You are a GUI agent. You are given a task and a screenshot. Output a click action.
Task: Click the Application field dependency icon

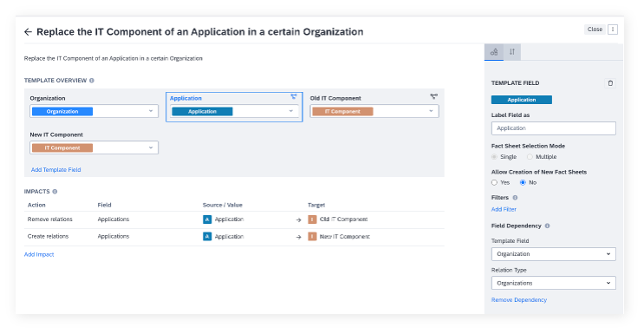[294, 96]
